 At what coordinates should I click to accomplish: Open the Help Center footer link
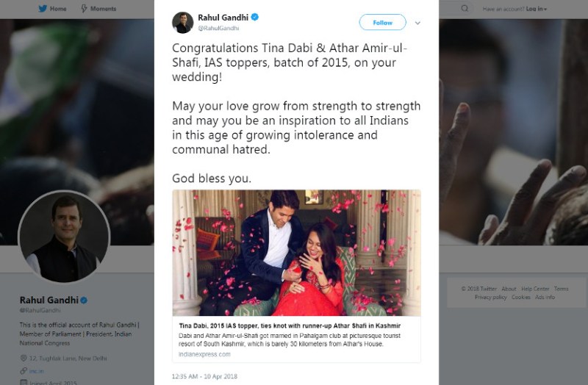536,289
